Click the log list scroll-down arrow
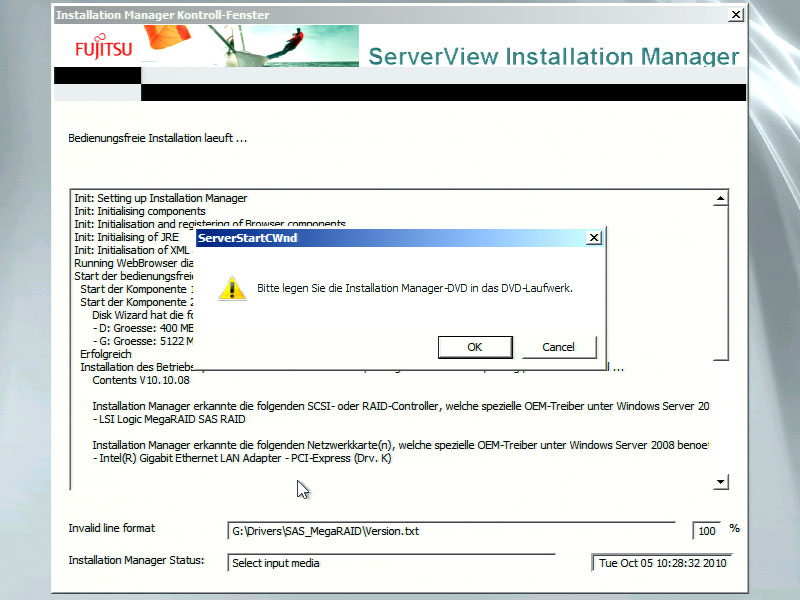The width and height of the screenshot is (800, 600). tap(720, 482)
